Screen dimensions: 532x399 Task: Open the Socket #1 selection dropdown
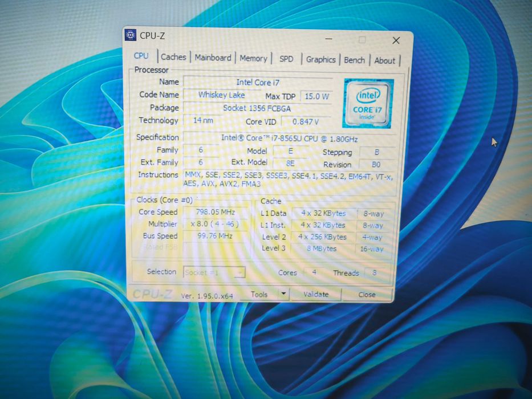[x=214, y=272]
